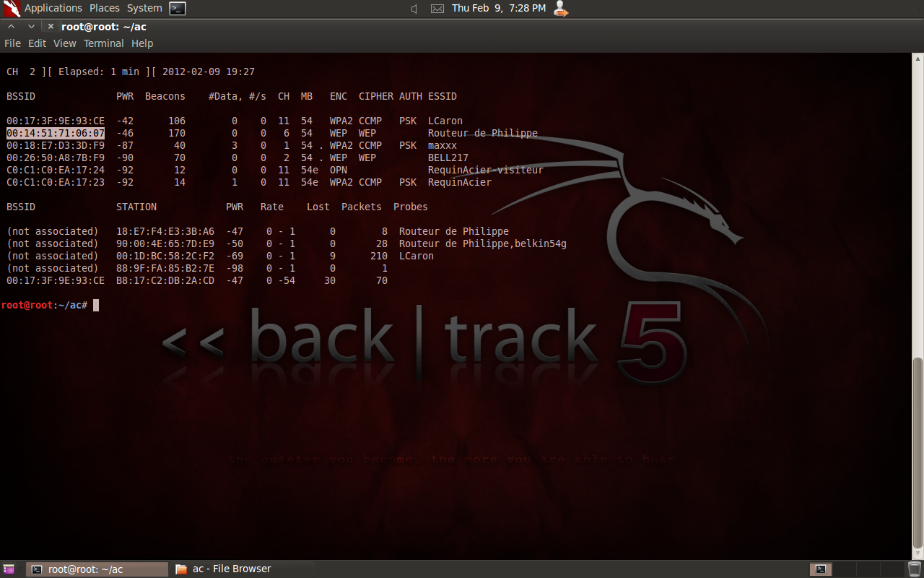
Task: Click ESSID RequinAcier on the last row
Action: tap(460, 182)
